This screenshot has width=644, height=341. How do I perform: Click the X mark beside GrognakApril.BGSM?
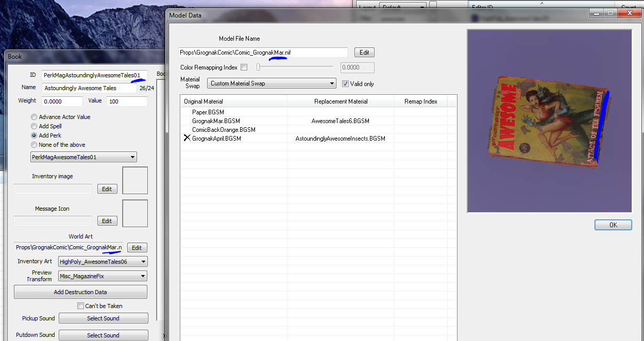(x=188, y=139)
